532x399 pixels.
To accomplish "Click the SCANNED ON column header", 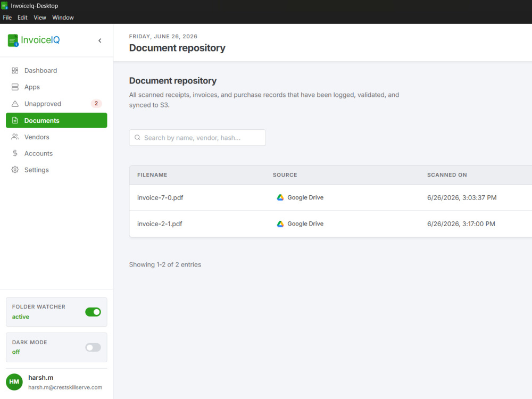I will (447, 175).
